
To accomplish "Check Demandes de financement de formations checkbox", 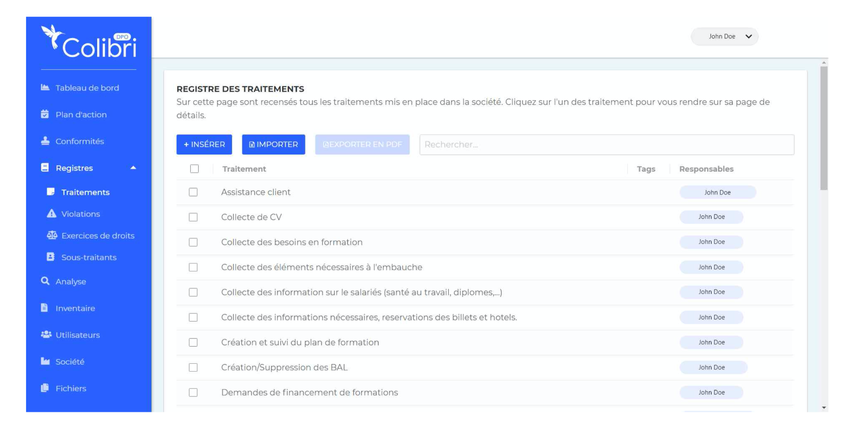I will pyautogui.click(x=193, y=392).
